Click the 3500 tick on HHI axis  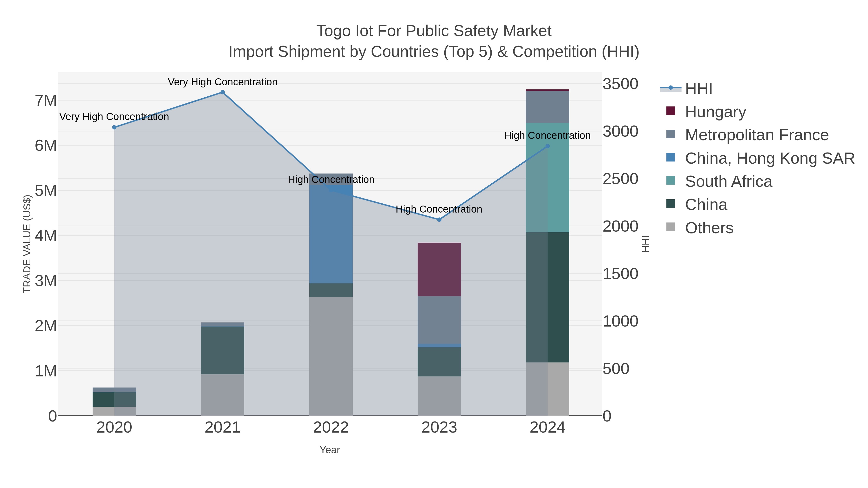(620, 84)
